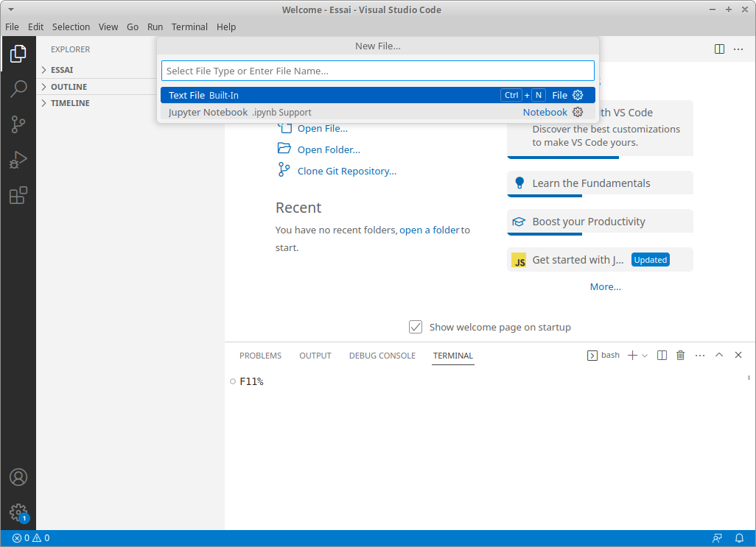Click the F11% terminal line

point(251,381)
